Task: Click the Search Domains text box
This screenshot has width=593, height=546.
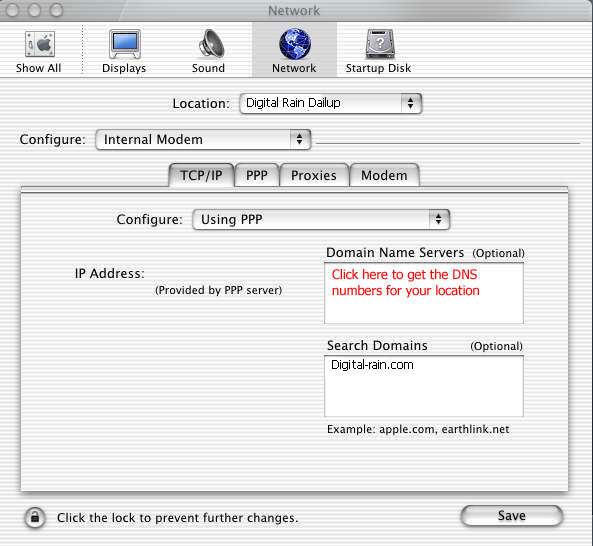Action: point(424,386)
